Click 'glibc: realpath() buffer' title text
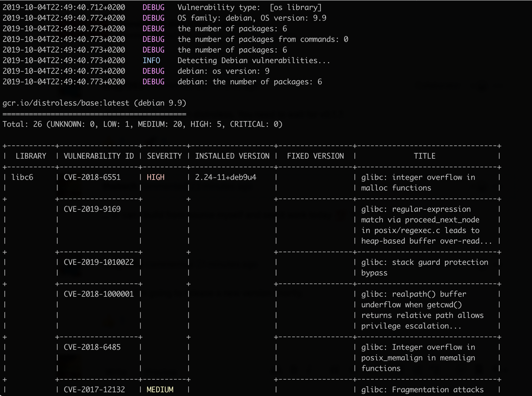This screenshot has width=532, height=396. pyautogui.click(x=414, y=294)
